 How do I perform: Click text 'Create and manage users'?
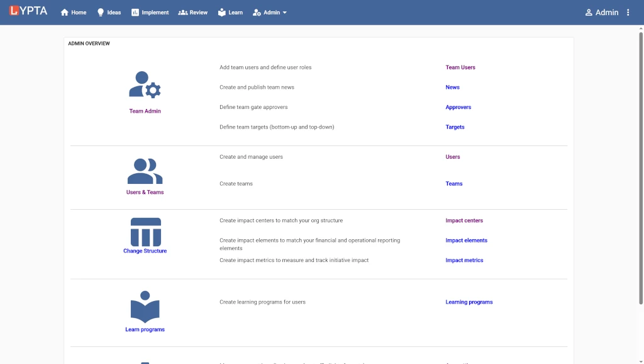click(251, 157)
